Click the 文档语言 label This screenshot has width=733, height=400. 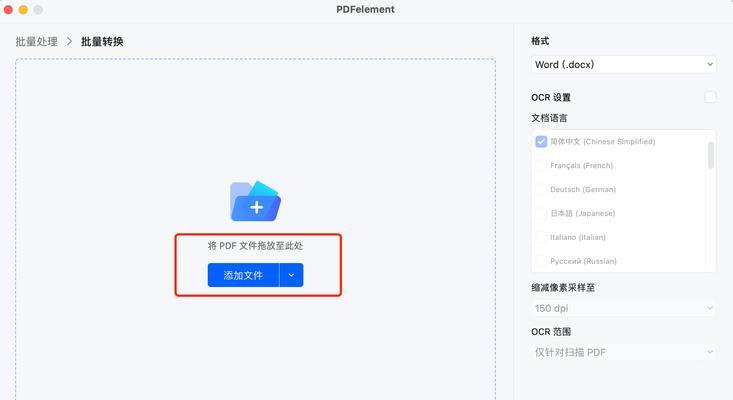pos(549,118)
